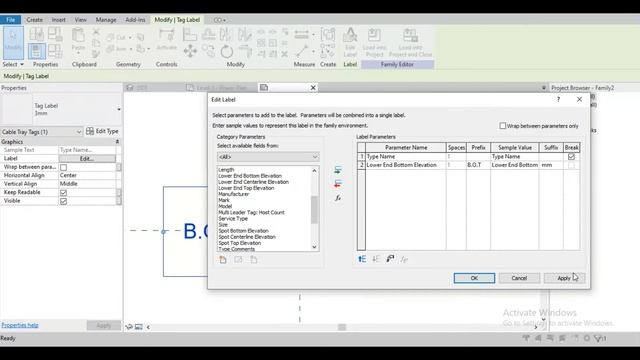
Task: Click Apply in Edit Label dialog
Action: click(564, 278)
